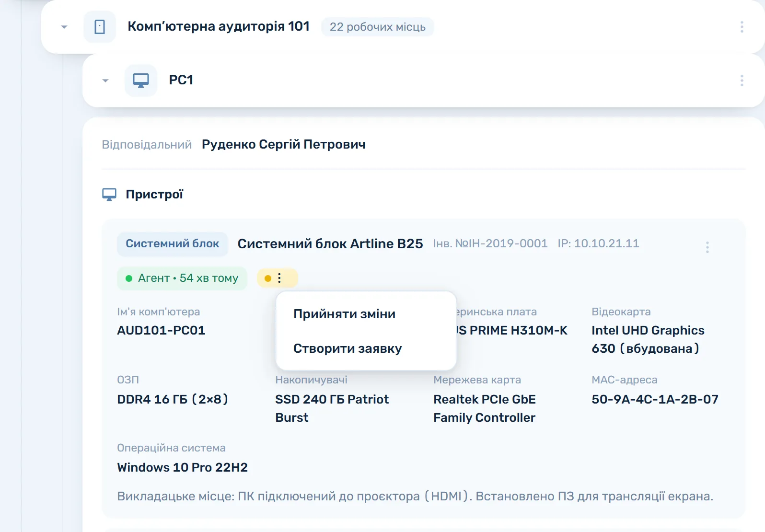Open three-dot menu for Artline B25 device

(x=707, y=247)
